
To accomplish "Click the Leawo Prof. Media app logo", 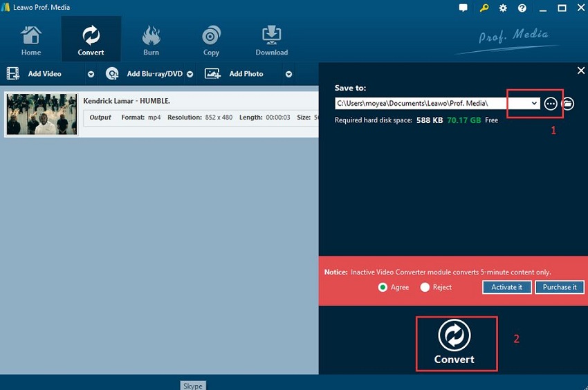I will (6, 7).
